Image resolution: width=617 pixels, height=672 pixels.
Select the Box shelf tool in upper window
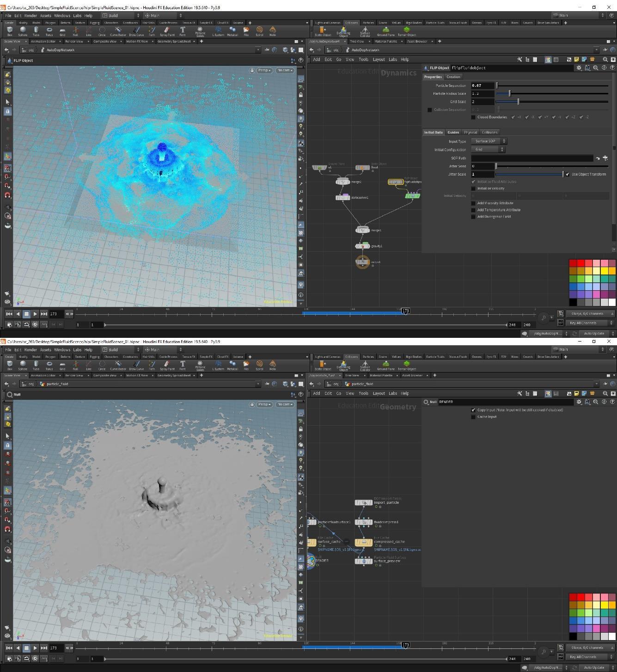click(9, 31)
